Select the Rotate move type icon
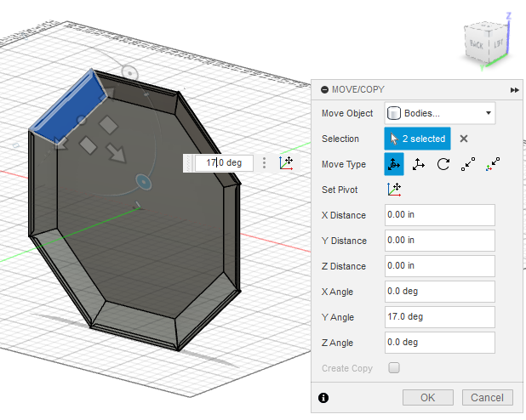 pos(443,164)
